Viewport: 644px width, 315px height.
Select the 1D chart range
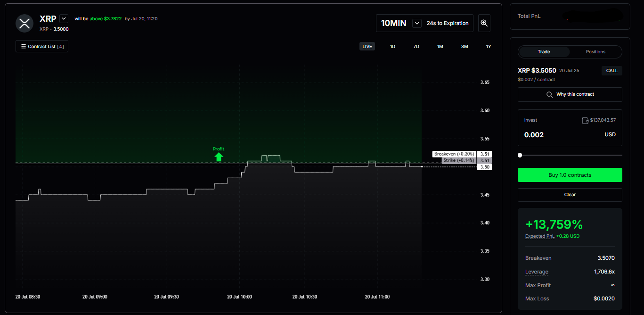pyautogui.click(x=392, y=46)
